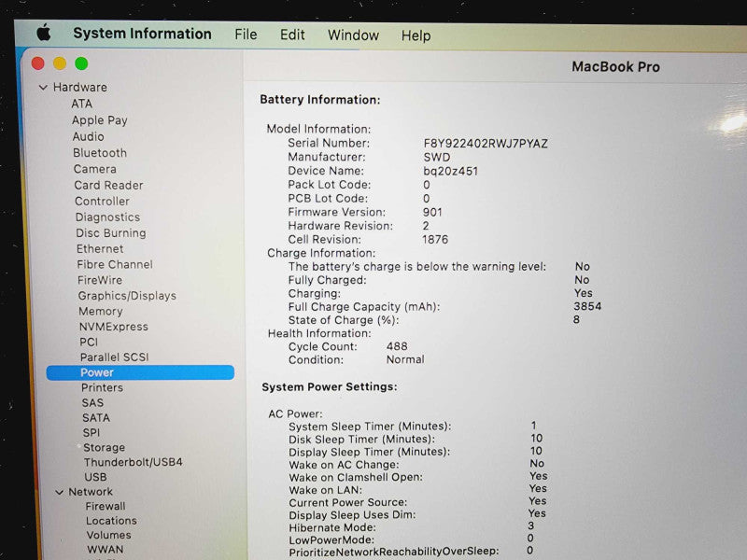This screenshot has height=560, width=747.
Task: Click the Charging label
Action: [x=314, y=293]
